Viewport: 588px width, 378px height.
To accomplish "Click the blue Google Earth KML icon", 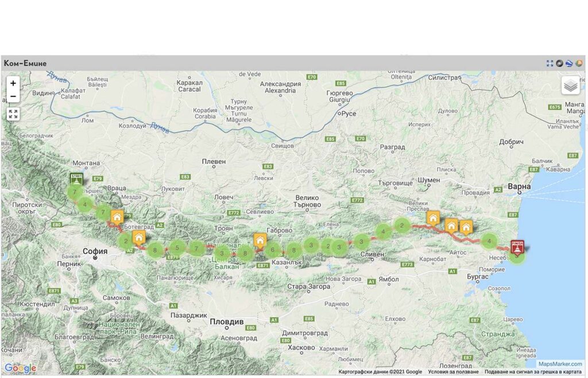I will (x=569, y=63).
